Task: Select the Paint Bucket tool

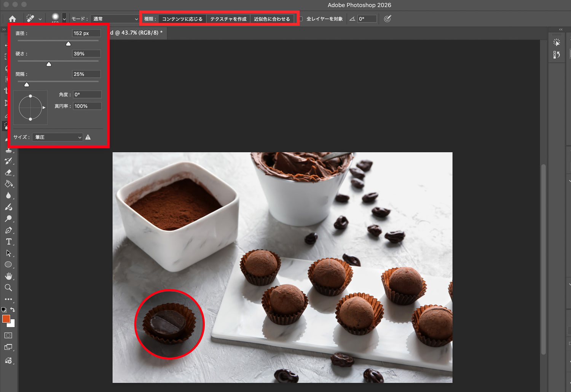Action: (x=8, y=184)
